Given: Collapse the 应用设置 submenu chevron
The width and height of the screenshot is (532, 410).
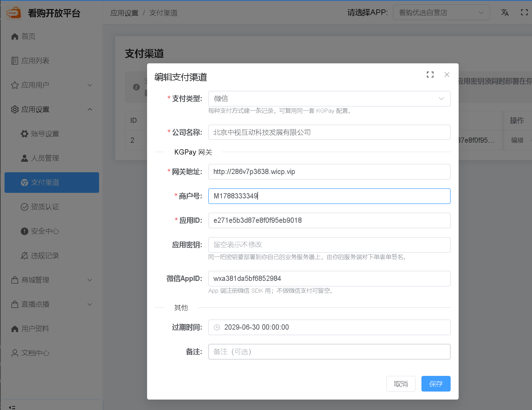Looking at the screenshot, I should pyautogui.click(x=90, y=109).
